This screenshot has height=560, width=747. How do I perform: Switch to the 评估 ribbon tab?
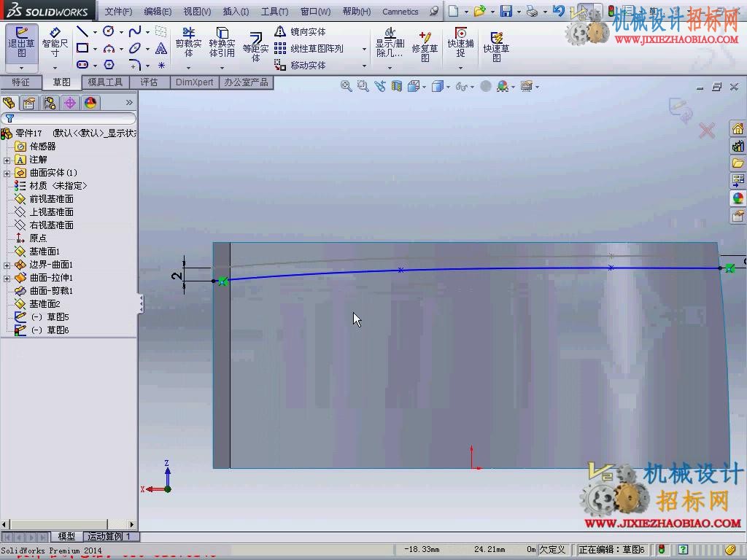(149, 82)
